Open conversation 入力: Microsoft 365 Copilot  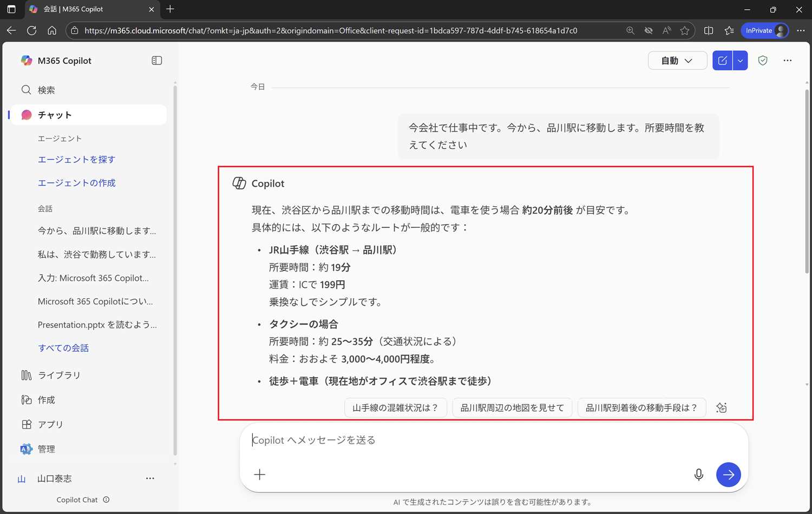93,278
